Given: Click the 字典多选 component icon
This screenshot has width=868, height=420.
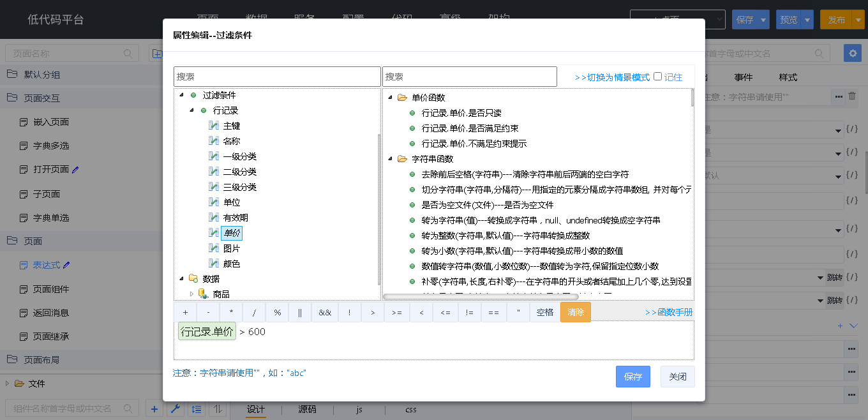Looking at the screenshot, I should click(x=24, y=146).
